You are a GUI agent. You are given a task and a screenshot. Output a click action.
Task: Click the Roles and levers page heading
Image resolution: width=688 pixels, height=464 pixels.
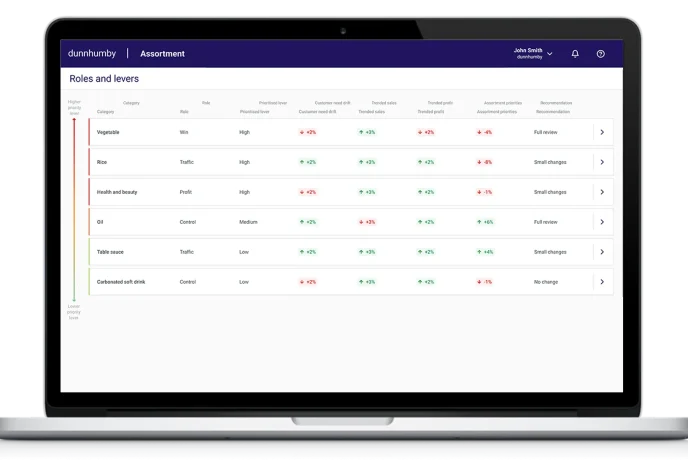pyautogui.click(x=104, y=78)
